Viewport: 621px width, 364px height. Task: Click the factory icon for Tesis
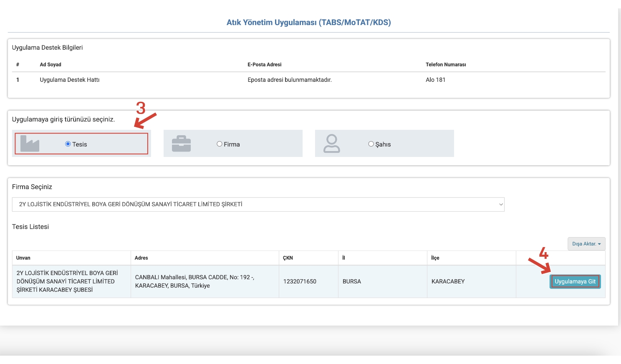30,144
